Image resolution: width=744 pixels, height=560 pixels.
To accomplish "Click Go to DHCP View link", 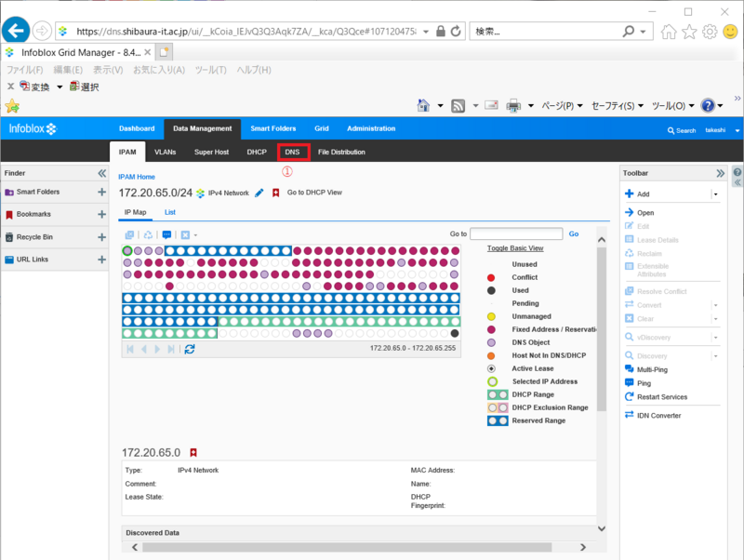I will click(x=314, y=193).
